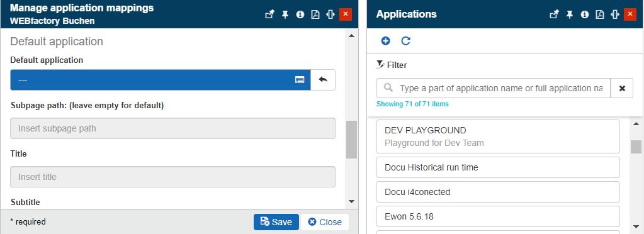
Task: Click the magnifier icon in filter field
Action: tap(388, 88)
